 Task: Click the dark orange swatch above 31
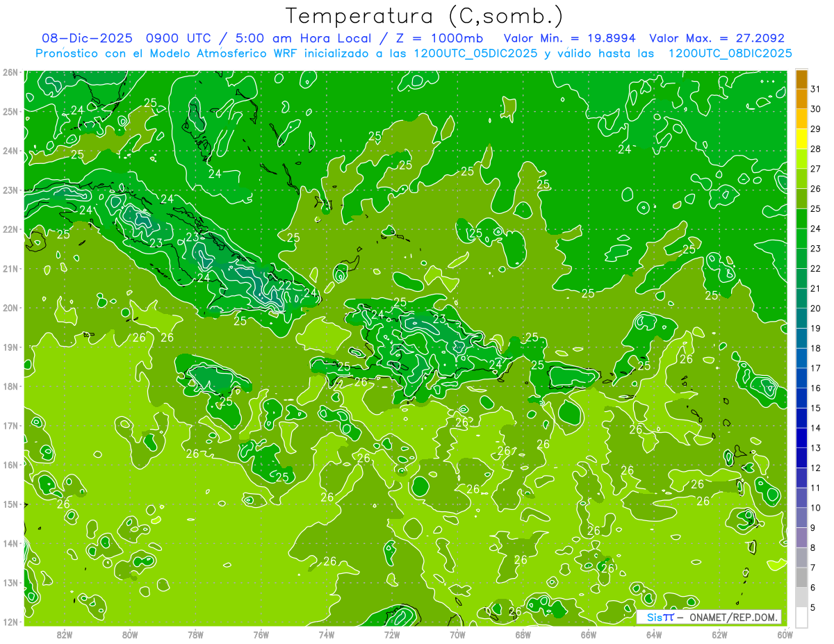(x=801, y=79)
